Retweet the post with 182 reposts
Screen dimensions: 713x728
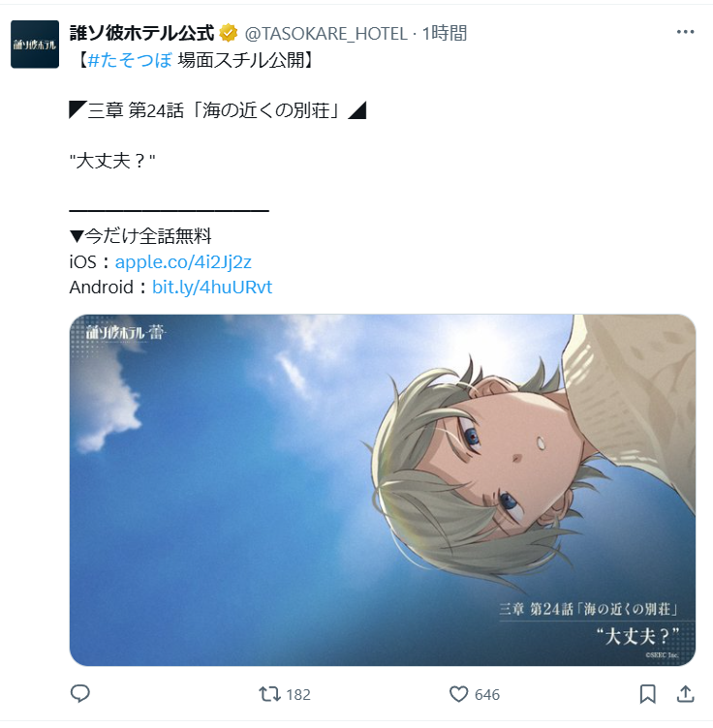click(269, 694)
